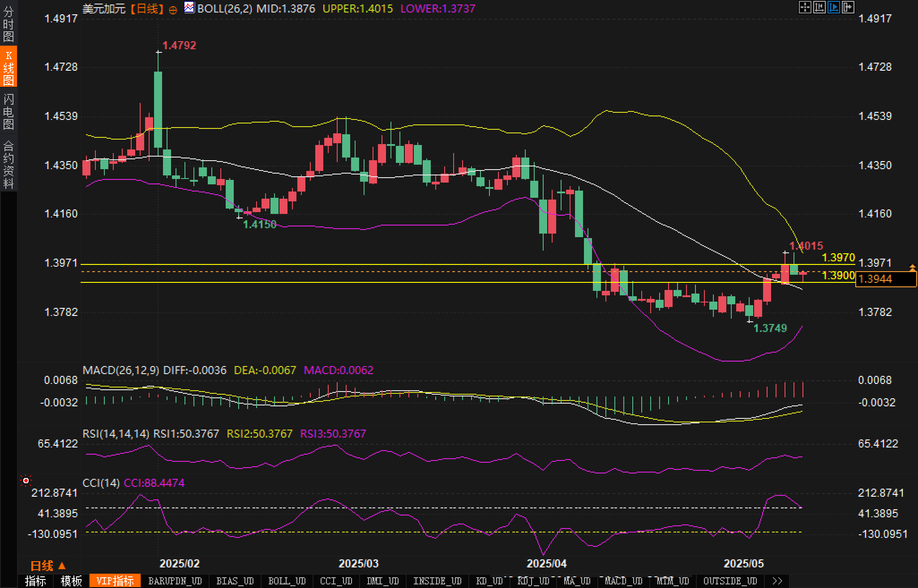Image resolution: width=918 pixels, height=588 pixels.
Task: Apply the BARUPDN_UD indicator
Action: [x=175, y=581]
